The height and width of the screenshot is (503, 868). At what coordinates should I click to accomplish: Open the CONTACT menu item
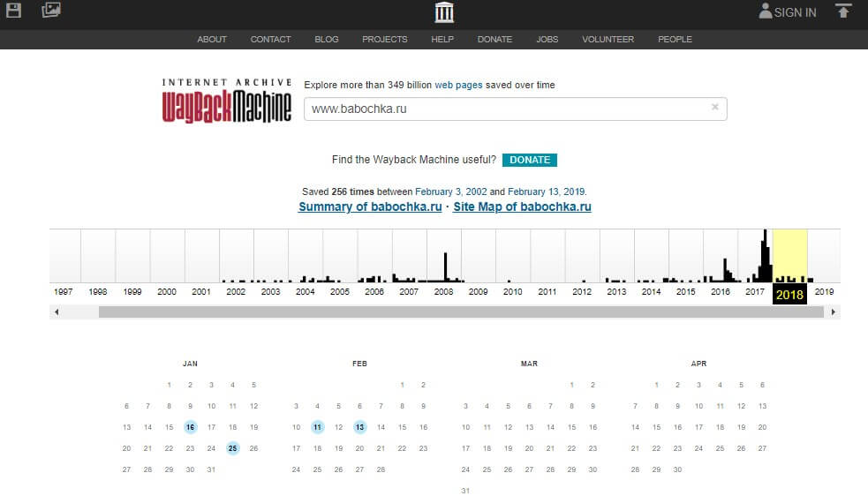270,40
